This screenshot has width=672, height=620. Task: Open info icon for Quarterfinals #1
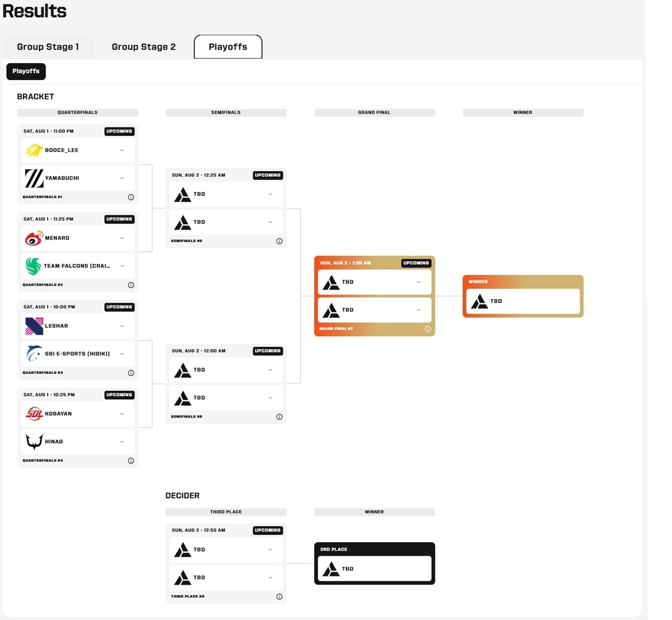tap(131, 197)
